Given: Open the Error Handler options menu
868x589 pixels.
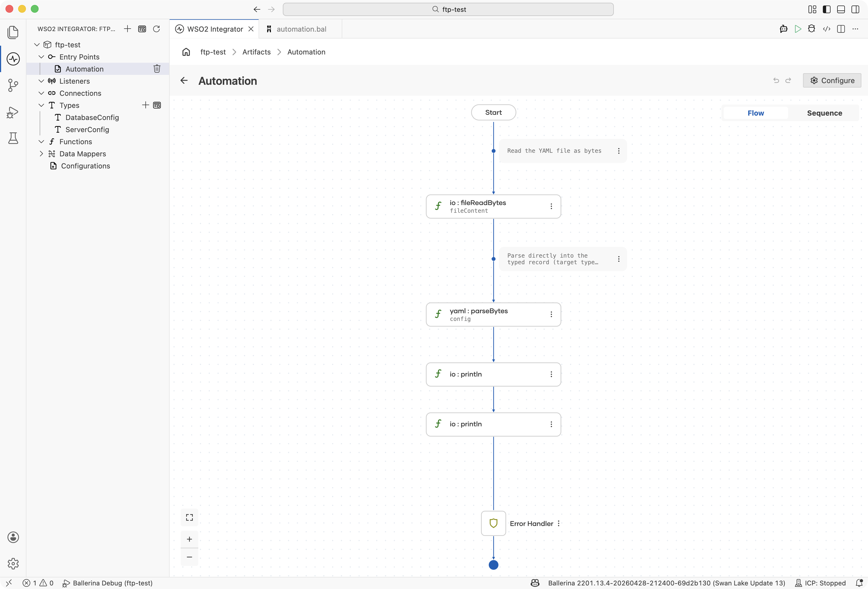Looking at the screenshot, I should pos(559,523).
